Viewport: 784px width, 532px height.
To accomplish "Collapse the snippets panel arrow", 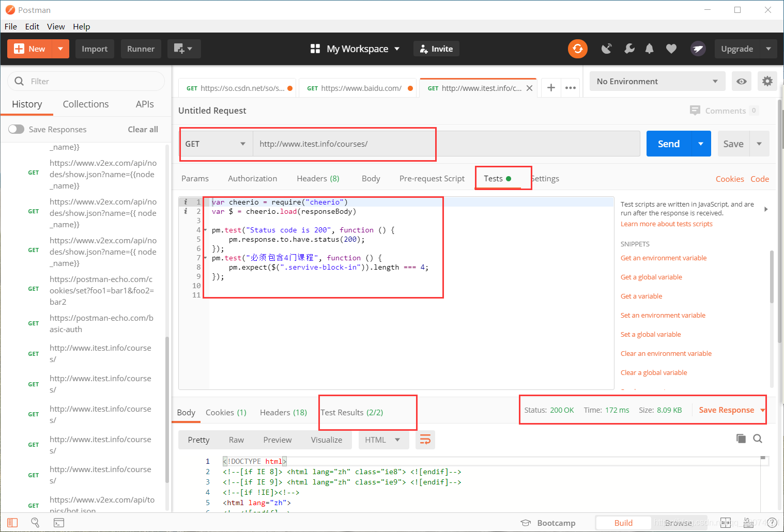I will (x=766, y=209).
